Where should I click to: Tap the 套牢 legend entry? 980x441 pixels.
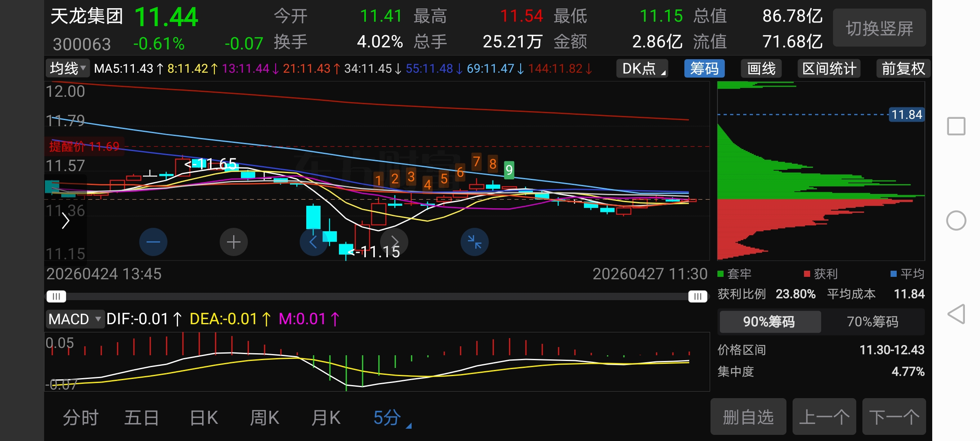[x=734, y=274]
